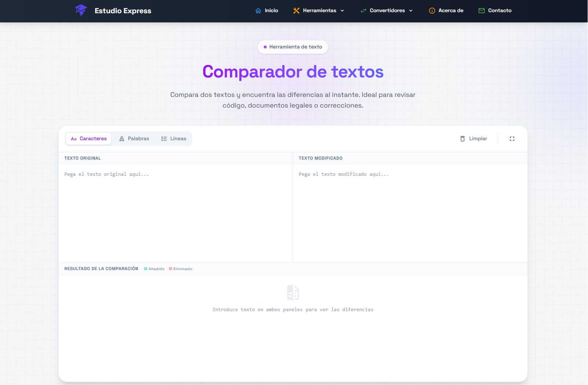Open the Convertidores dropdown menu

tap(387, 11)
